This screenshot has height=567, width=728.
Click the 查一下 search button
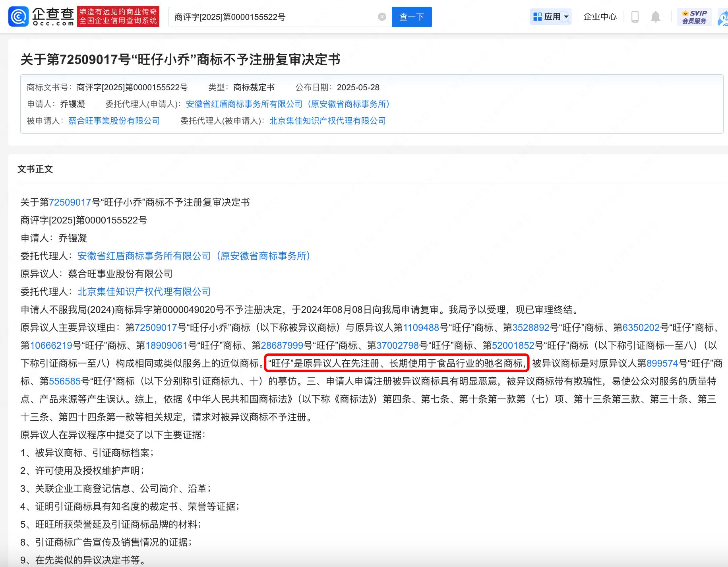coord(412,17)
